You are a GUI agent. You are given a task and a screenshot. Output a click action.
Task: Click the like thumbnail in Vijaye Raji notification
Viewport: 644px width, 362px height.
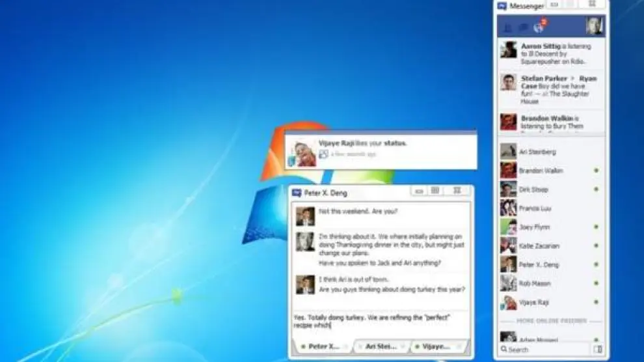323,154
